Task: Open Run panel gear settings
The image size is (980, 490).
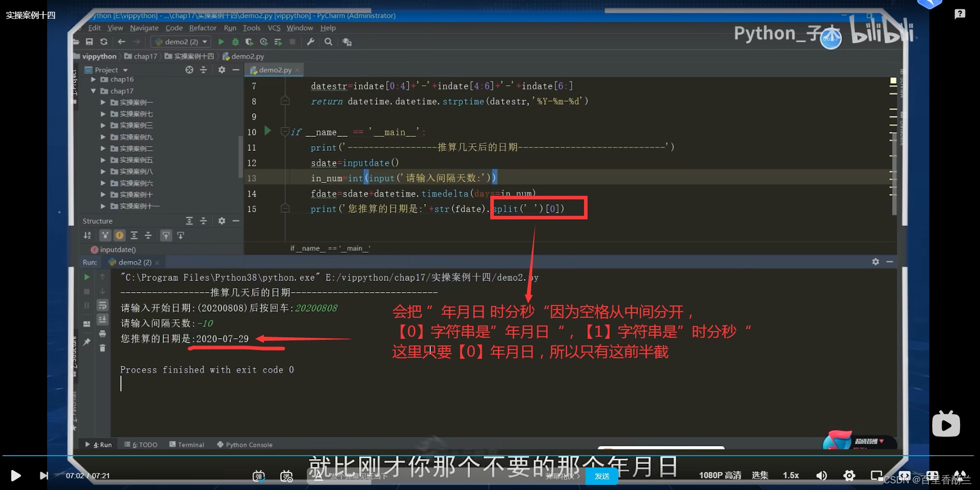Action: click(875, 261)
